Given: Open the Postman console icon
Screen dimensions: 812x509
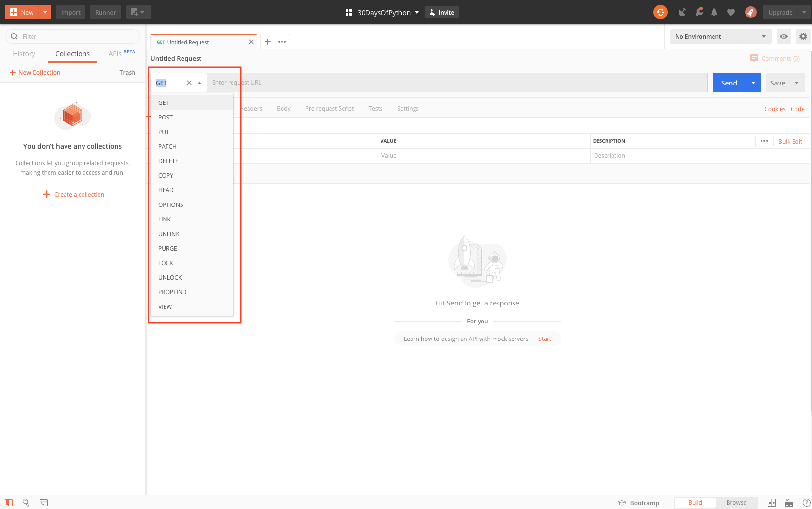Looking at the screenshot, I should [44, 503].
